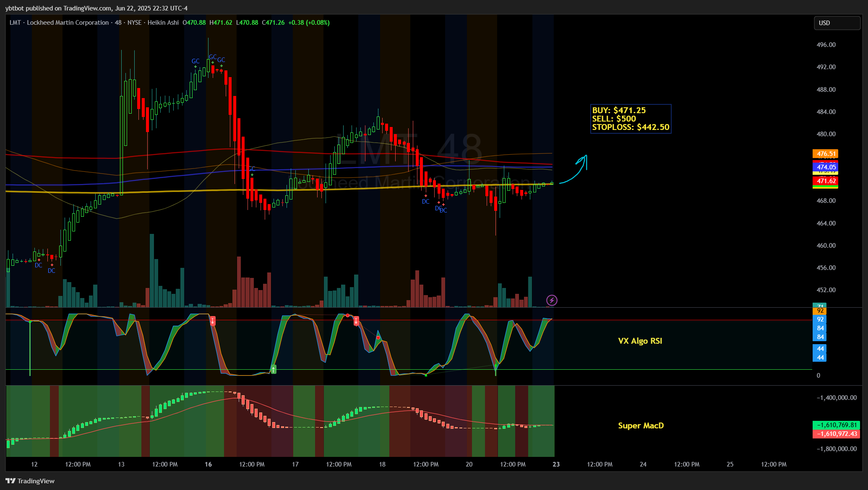Click the 484.00 price scale value
The image size is (868, 490).
tap(826, 112)
